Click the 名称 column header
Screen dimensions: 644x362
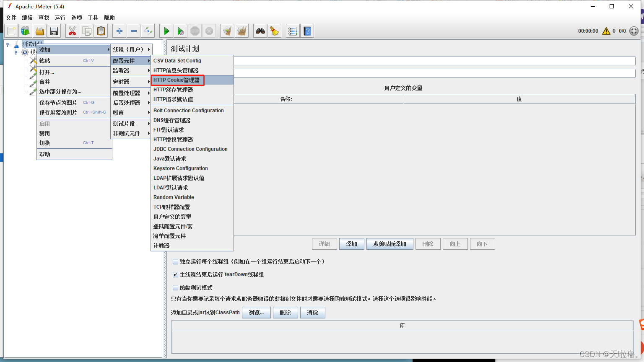(x=286, y=99)
